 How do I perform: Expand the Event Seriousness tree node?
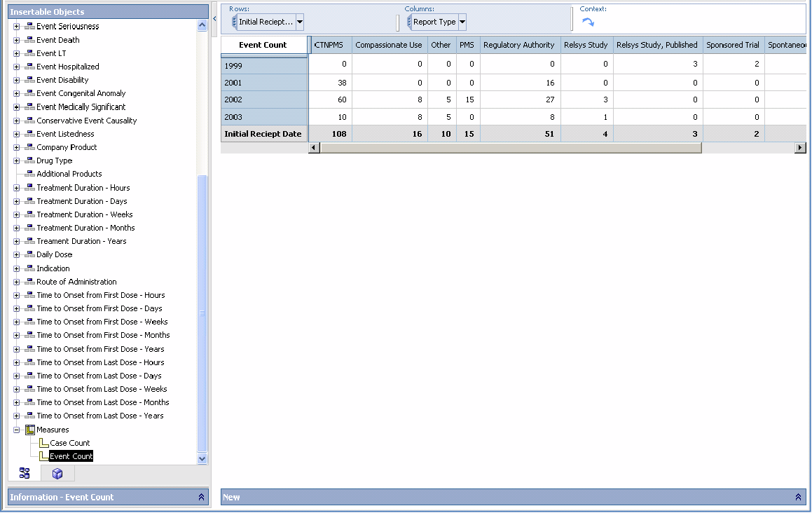[17, 27]
